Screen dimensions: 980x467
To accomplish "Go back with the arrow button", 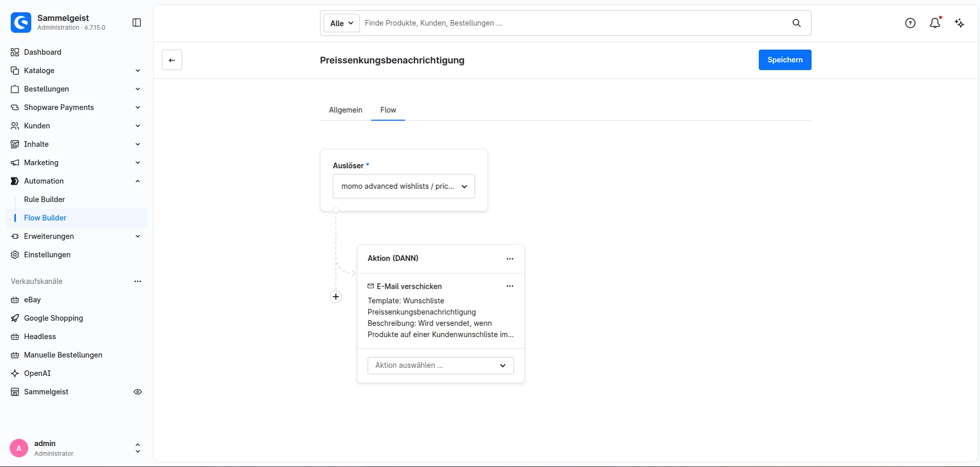I will 172,60.
